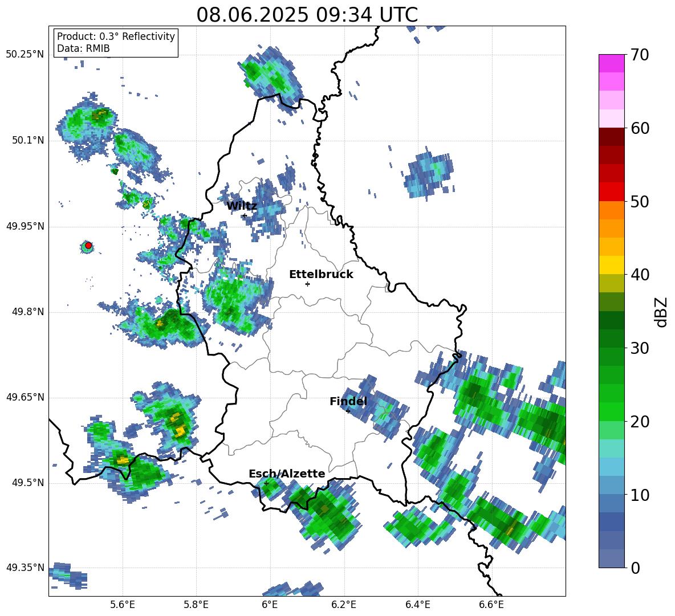Click the 50 dBZ colorbar tick label
Image resolution: width=675 pixels, height=616 pixels.
click(639, 202)
